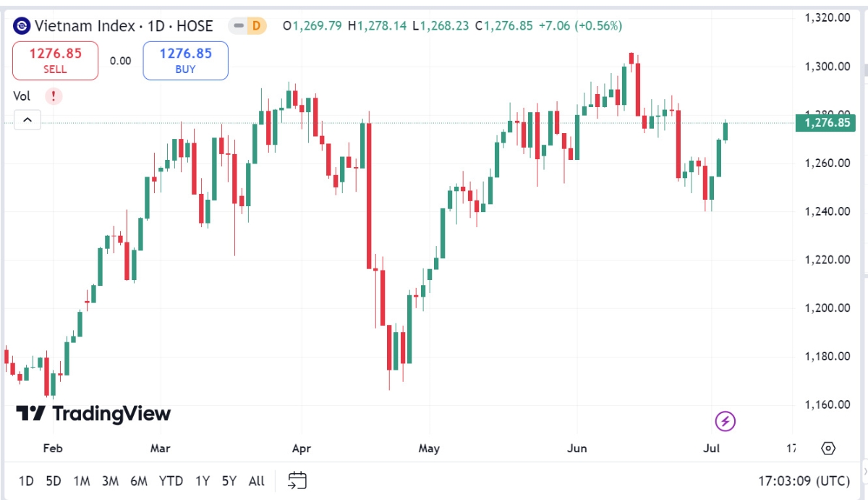The width and height of the screenshot is (868, 500).
Task: Open the UTC timezone selector
Action: [x=804, y=480]
